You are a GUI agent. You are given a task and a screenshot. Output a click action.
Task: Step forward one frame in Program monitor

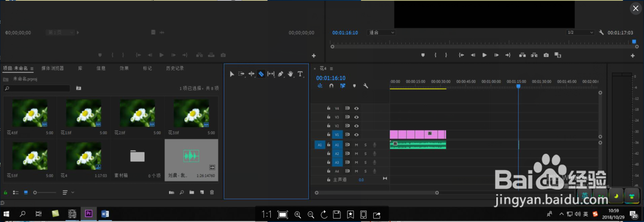coord(496,55)
